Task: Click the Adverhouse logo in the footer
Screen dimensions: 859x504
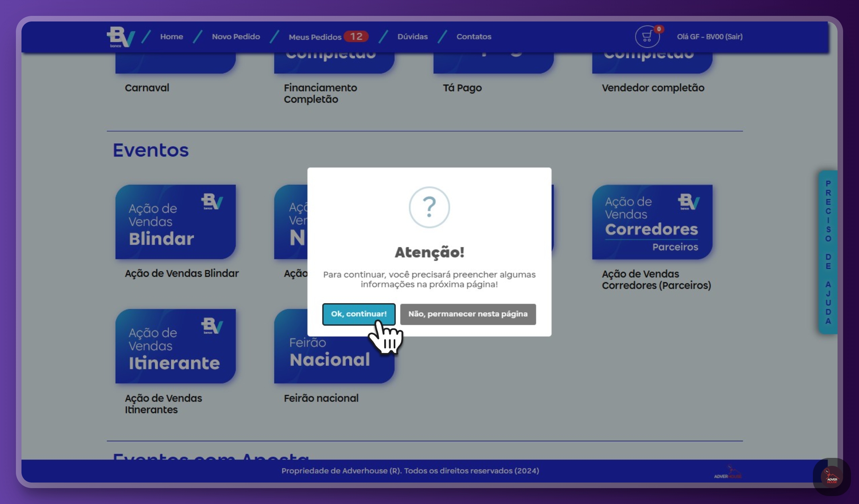Action: [x=727, y=472]
